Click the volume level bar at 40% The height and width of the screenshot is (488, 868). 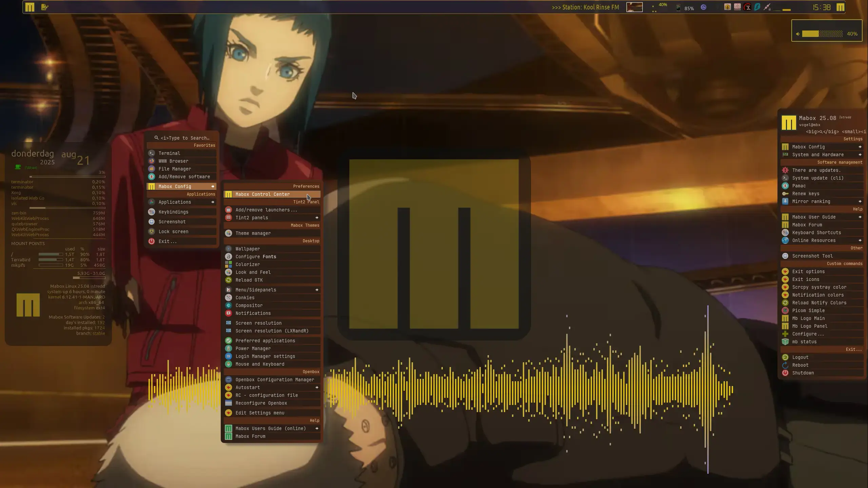click(822, 34)
